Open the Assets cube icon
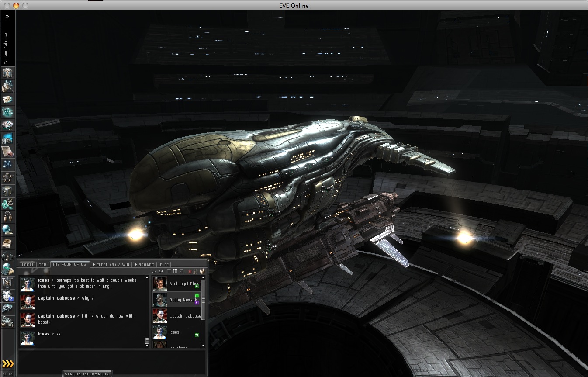The height and width of the screenshot is (377, 588). click(8, 190)
